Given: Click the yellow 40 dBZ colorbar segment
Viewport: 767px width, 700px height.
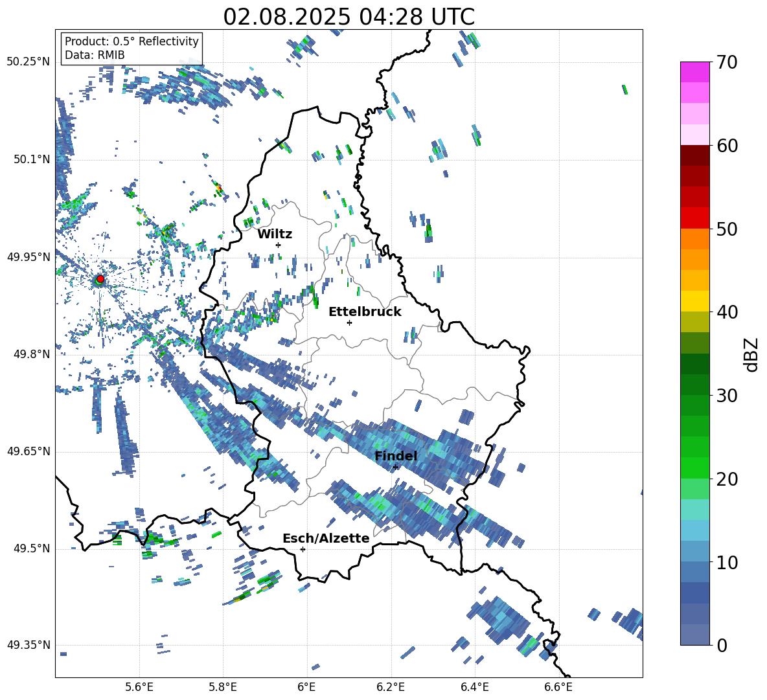Looking at the screenshot, I should [694, 301].
